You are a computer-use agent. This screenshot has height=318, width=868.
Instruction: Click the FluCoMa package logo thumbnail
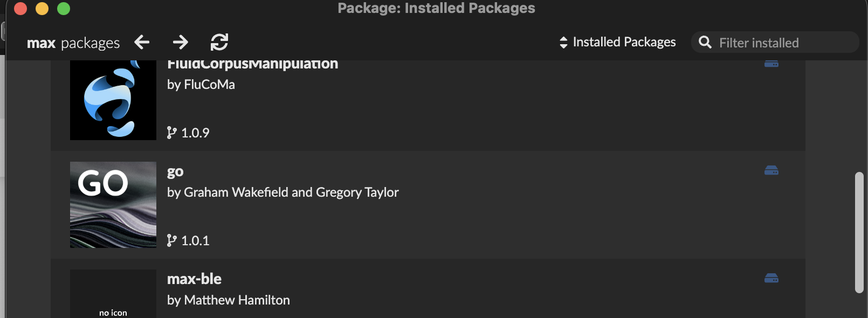pos(113,100)
